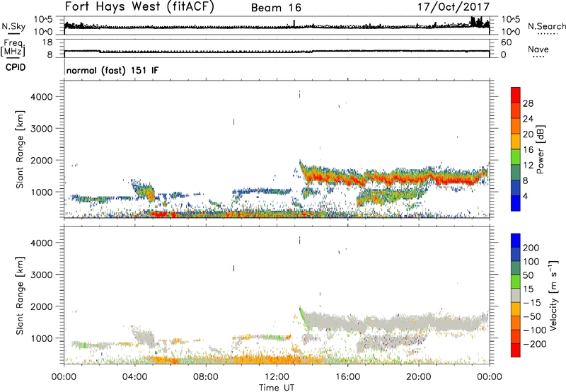Image resolution: width=566 pixels, height=392 pixels.
Task: Click the "00:00" label starting the time axis
Action: point(64,377)
